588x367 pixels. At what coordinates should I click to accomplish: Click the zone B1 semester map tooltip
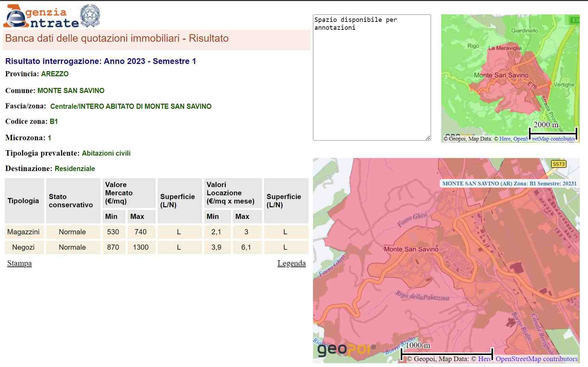(x=509, y=183)
